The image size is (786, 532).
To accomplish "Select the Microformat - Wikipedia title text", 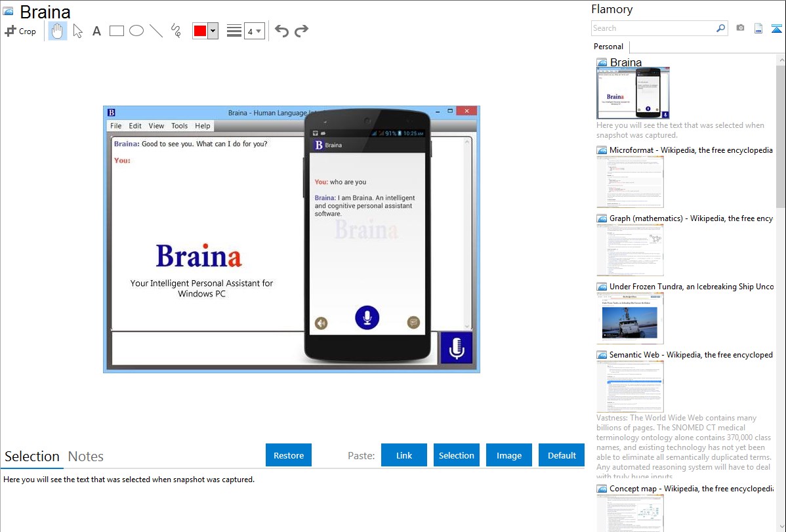I will pos(691,150).
